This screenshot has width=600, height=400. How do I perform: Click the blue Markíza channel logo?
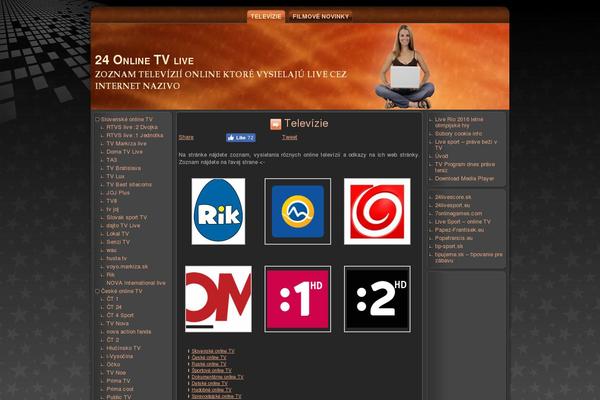point(298,211)
